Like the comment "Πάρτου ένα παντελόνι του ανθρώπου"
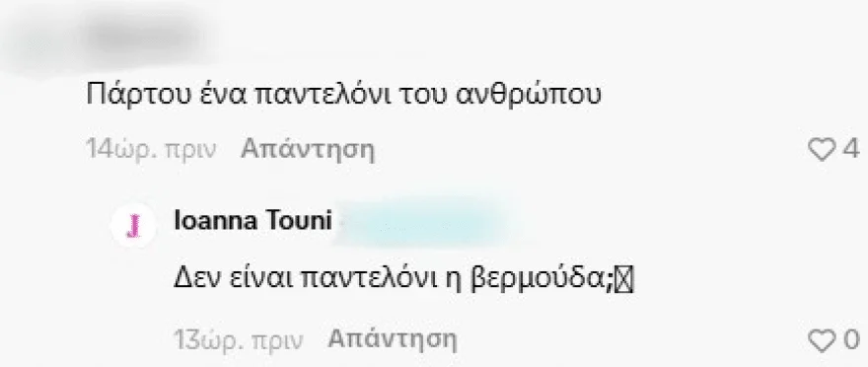The height and width of the screenshot is (367, 868). click(824, 149)
